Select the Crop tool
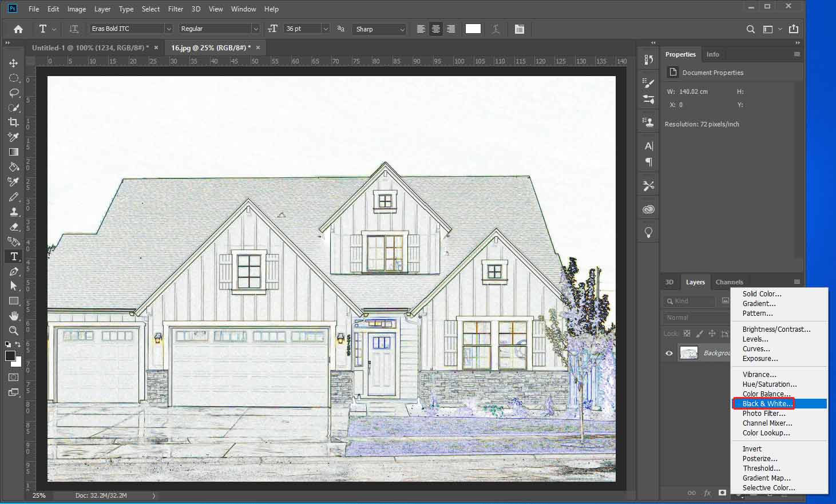 [14, 122]
